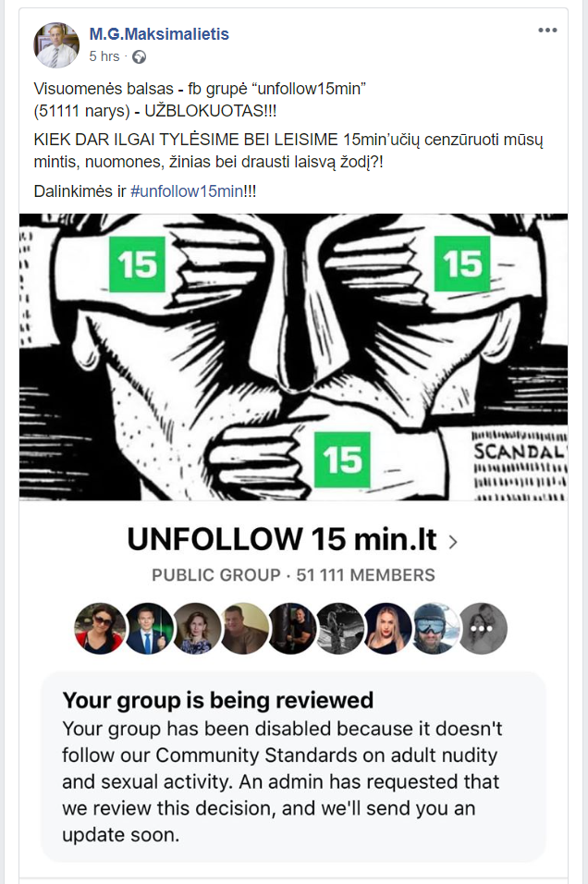Click member avatar with sunglasses and red top
The height and width of the screenshot is (884, 588).
[x=100, y=629]
